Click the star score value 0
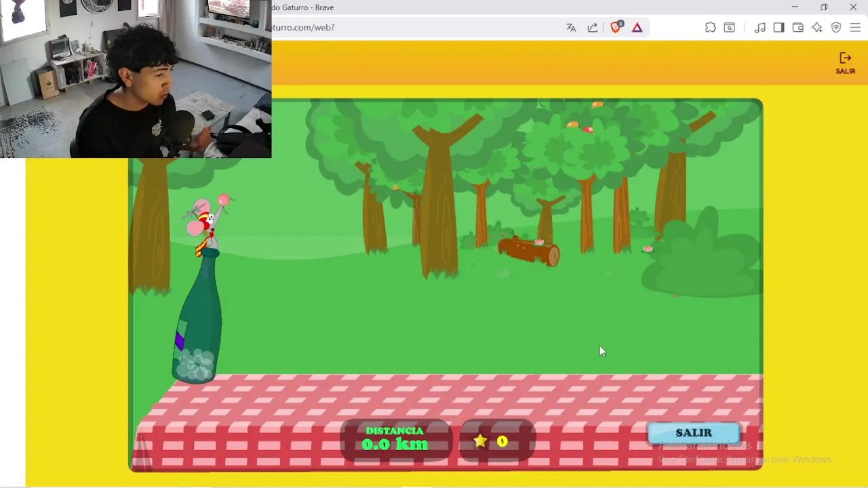The width and height of the screenshot is (868, 488). 502,441
